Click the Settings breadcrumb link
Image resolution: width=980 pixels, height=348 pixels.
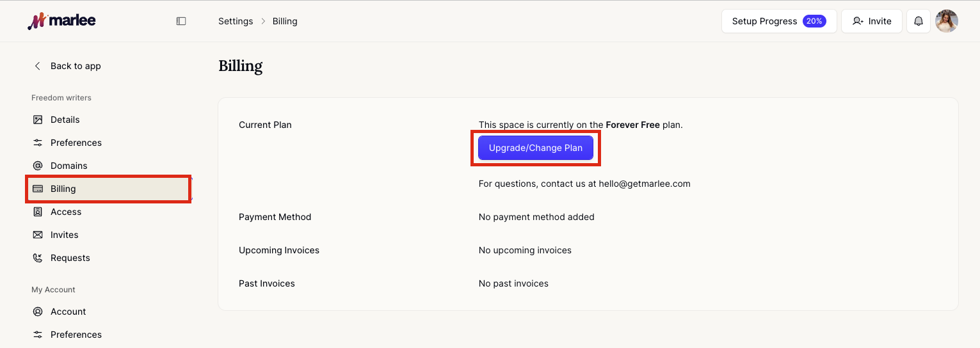tap(236, 21)
